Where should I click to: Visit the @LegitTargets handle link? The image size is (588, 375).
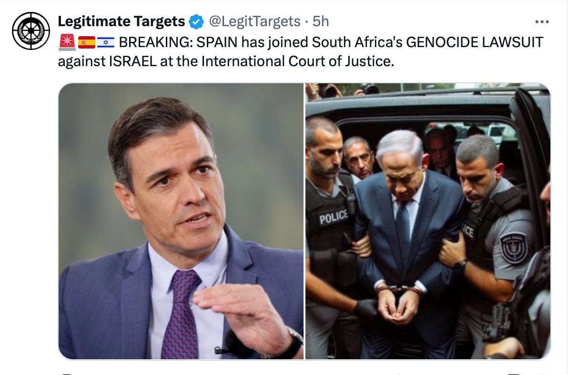(255, 21)
